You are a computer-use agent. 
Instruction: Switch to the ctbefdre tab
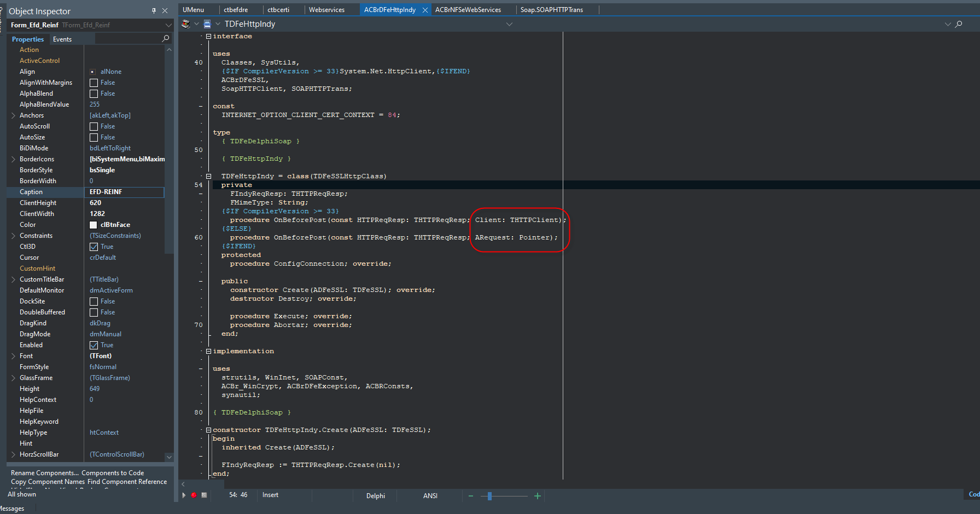236,10
